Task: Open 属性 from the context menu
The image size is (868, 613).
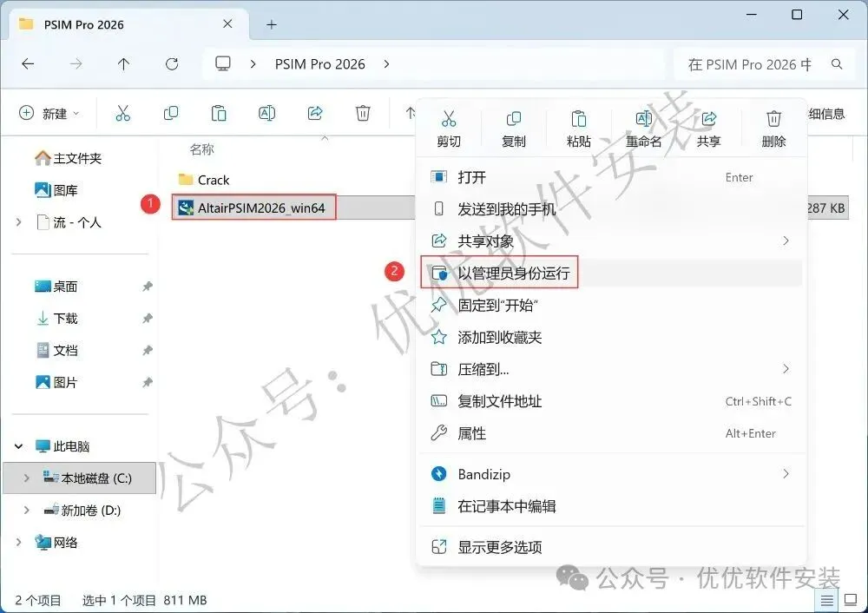Action: 612,433
